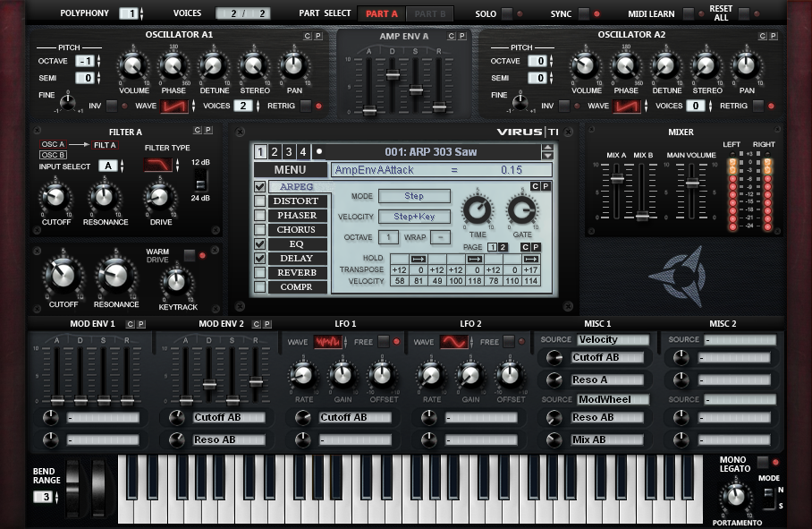Viewport: 812px width, 529px height.
Task: Toggle the SYNC switch
Action: pyautogui.click(x=584, y=14)
